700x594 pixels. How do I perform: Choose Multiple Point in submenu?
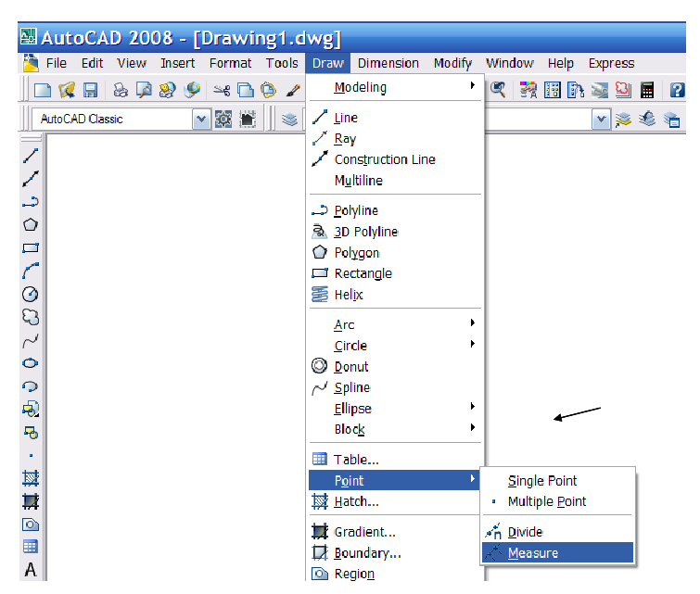tap(557, 501)
